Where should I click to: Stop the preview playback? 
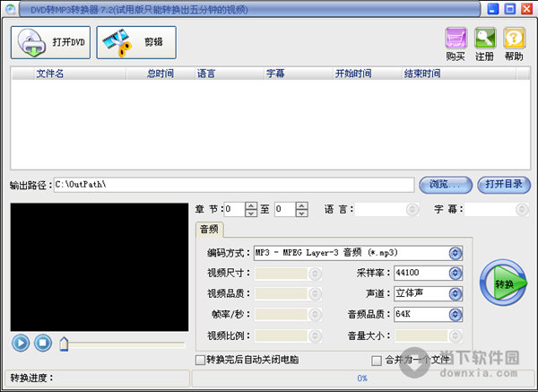[x=43, y=343]
